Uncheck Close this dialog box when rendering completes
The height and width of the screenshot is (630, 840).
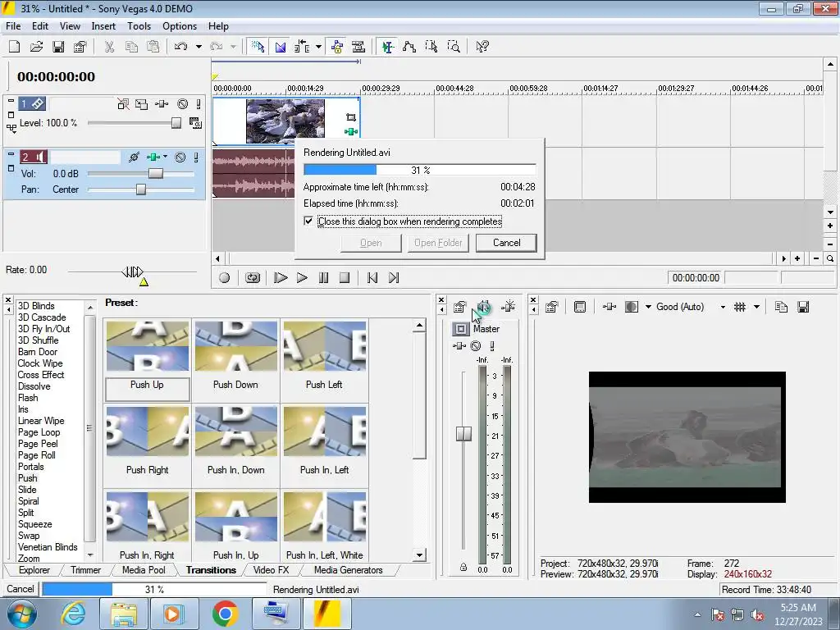(x=308, y=221)
